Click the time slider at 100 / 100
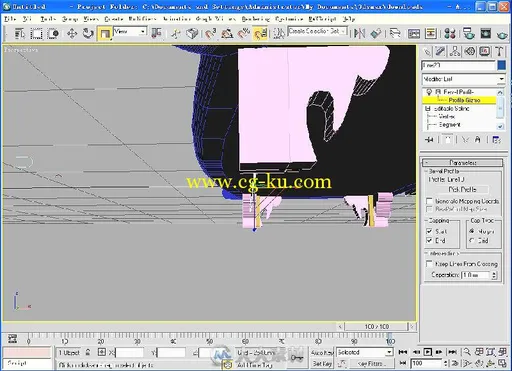Viewport: 512px width, 371px height. (377, 327)
